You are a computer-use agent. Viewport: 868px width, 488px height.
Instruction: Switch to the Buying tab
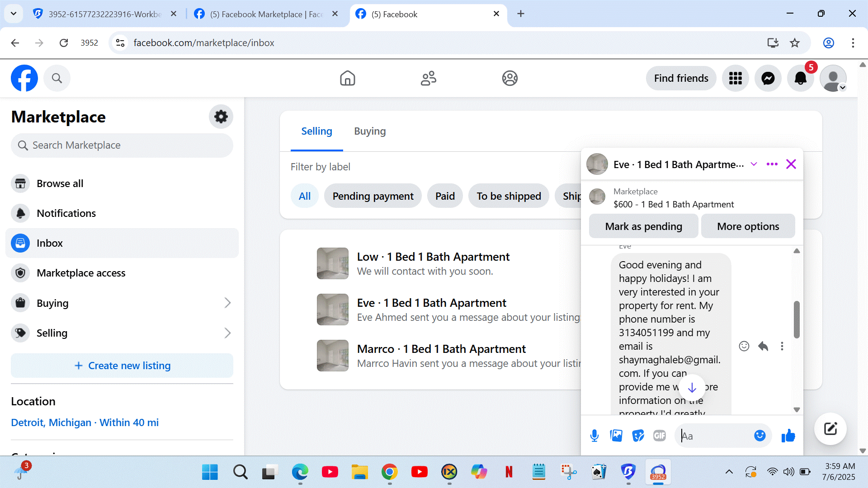pos(369,131)
